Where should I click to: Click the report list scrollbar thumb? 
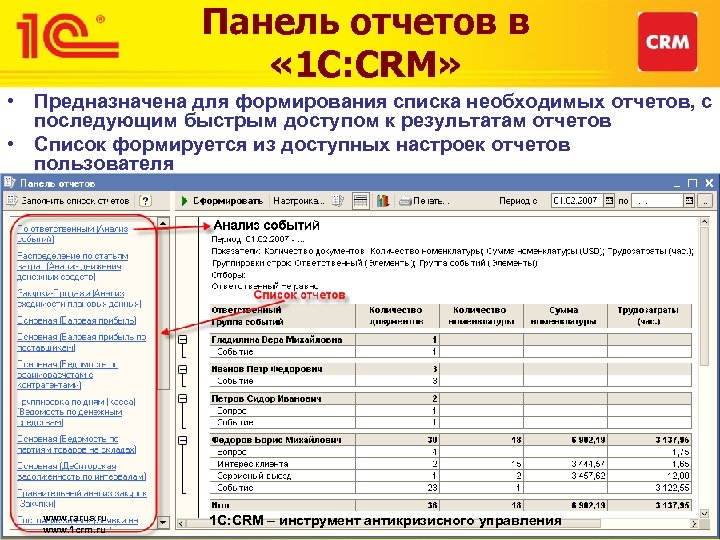pyautogui.click(x=163, y=309)
